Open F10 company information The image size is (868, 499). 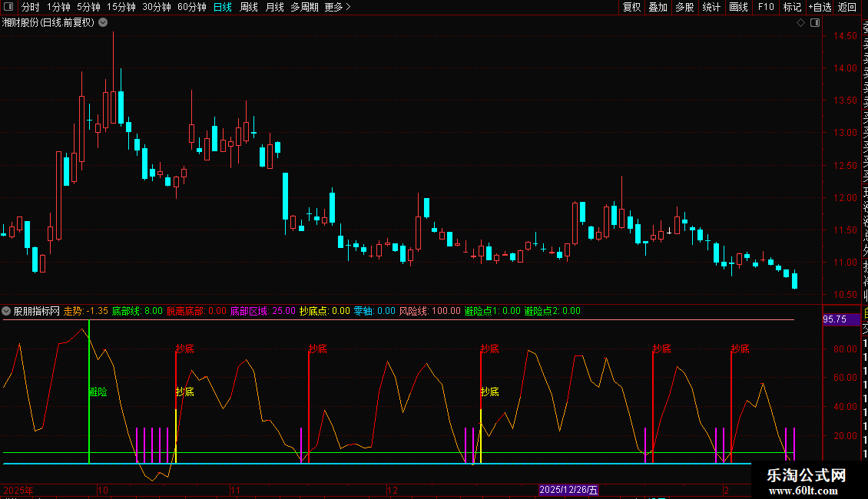766,7
